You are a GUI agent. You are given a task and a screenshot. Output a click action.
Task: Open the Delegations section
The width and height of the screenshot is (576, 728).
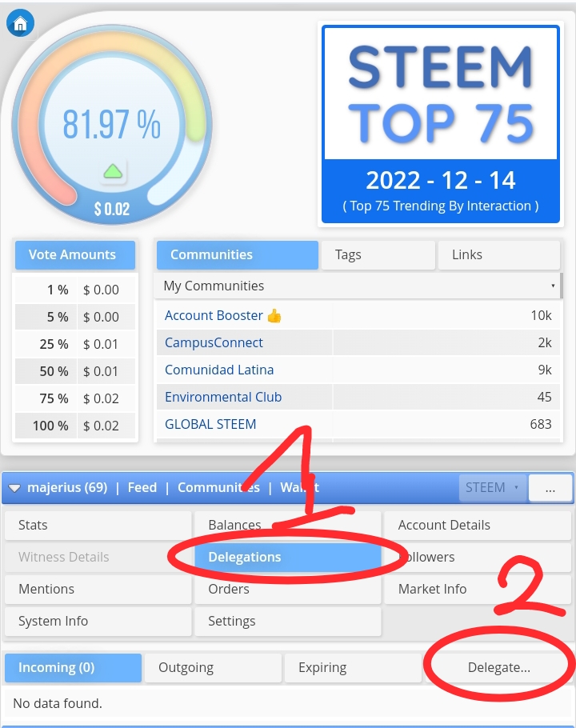pos(288,557)
